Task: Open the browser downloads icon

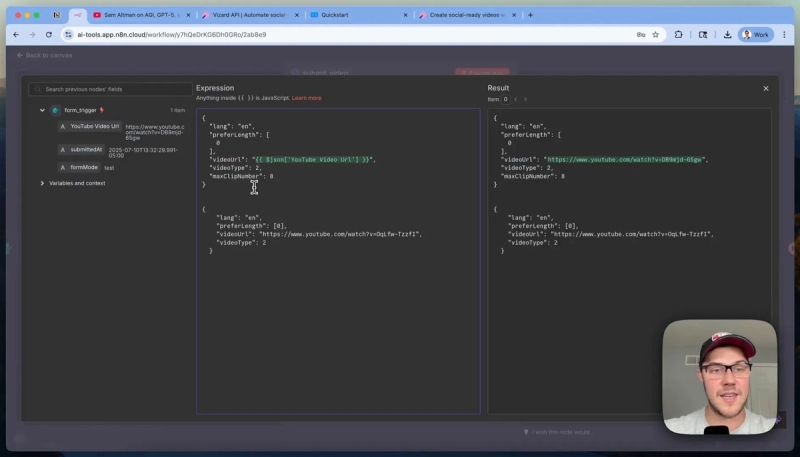Action: [727, 35]
